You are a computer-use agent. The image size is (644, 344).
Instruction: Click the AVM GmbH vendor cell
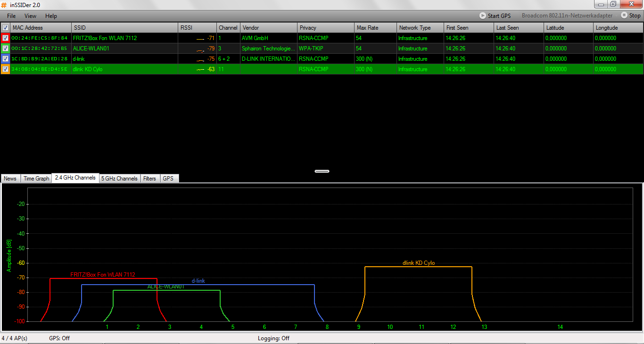pos(269,38)
